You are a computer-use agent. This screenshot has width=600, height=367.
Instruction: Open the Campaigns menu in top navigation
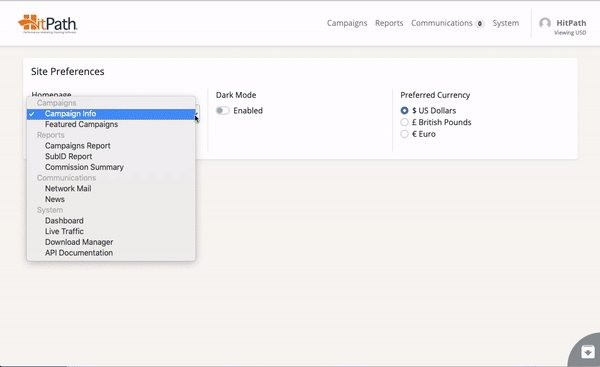click(347, 23)
